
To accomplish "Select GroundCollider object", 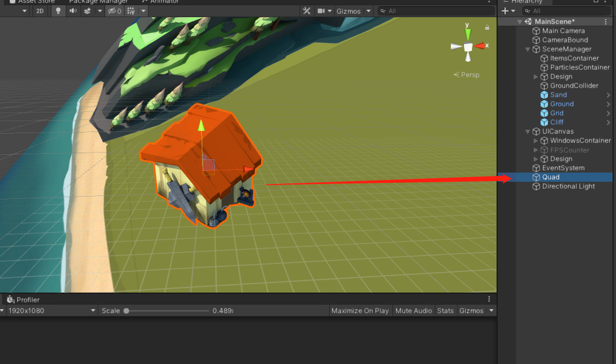I will pyautogui.click(x=574, y=86).
